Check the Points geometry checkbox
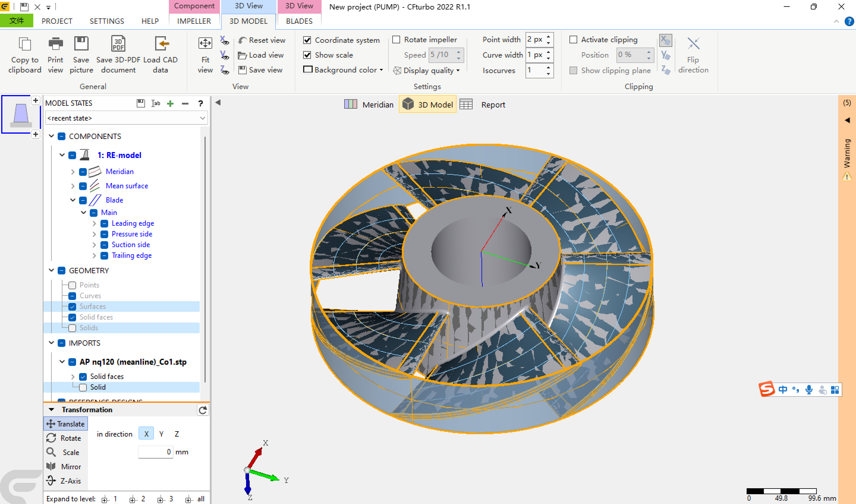 coord(72,285)
